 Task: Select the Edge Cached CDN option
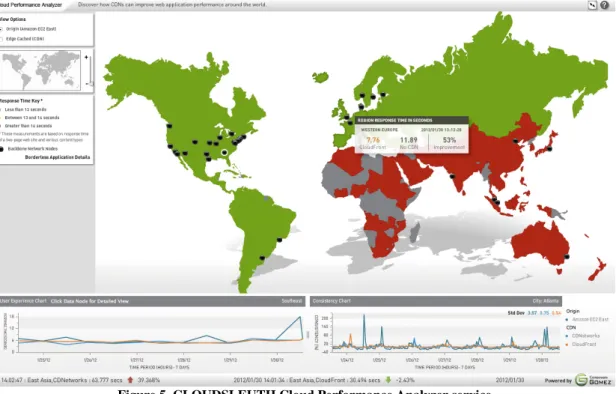[23, 39]
